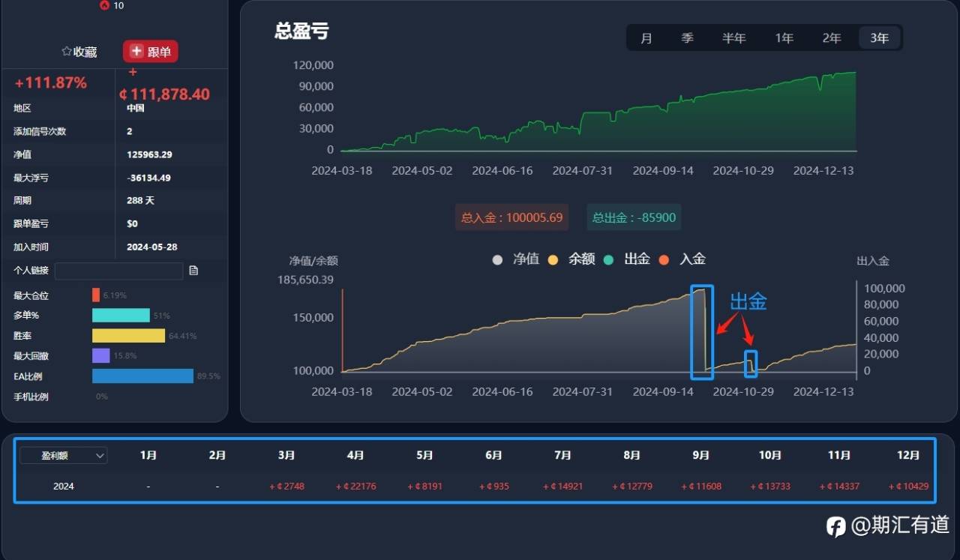Click the 收藏 favorite button
This screenshot has height=560, width=960.
point(79,52)
